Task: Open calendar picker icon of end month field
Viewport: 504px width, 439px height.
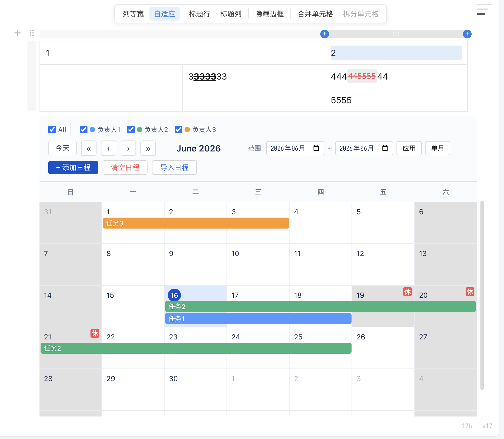Action: point(385,148)
